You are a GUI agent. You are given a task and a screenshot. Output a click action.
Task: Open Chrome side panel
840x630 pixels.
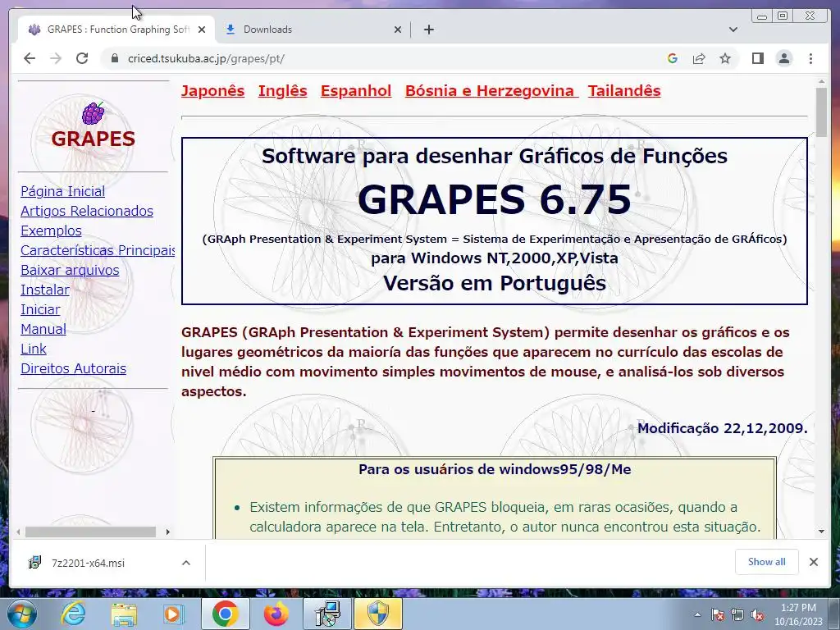pyautogui.click(x=757, y=58)
